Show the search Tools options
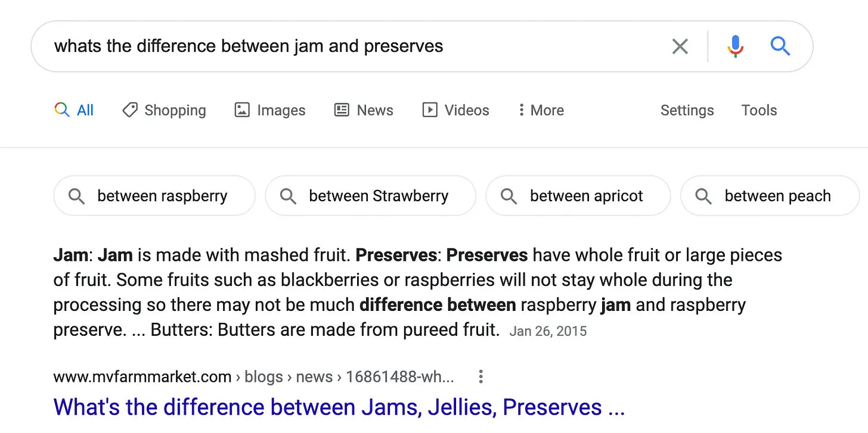 tap(759, 110)
